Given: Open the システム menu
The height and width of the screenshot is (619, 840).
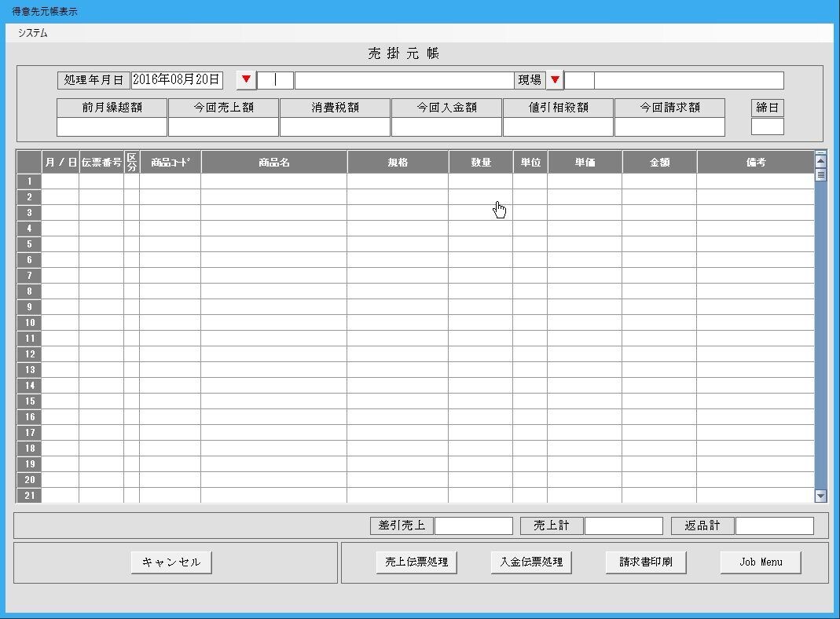Looking at the screenshot, I should point(33,33).
